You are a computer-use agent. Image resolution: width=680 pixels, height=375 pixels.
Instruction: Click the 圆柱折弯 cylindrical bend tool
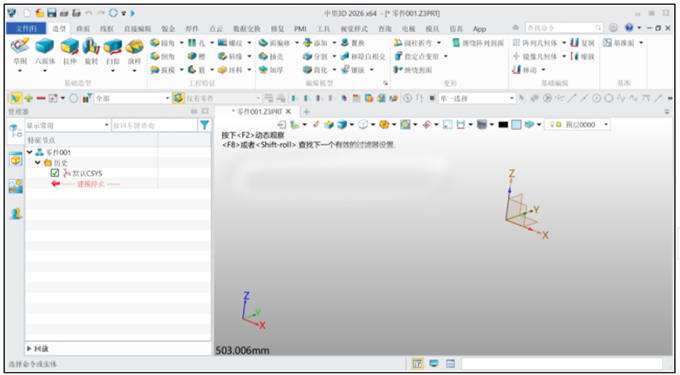[413, 43]
